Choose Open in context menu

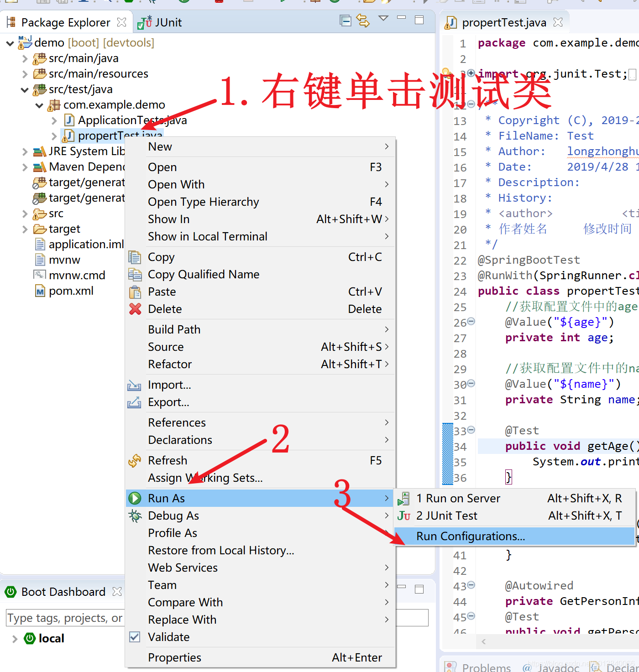[x=260, y=167]
